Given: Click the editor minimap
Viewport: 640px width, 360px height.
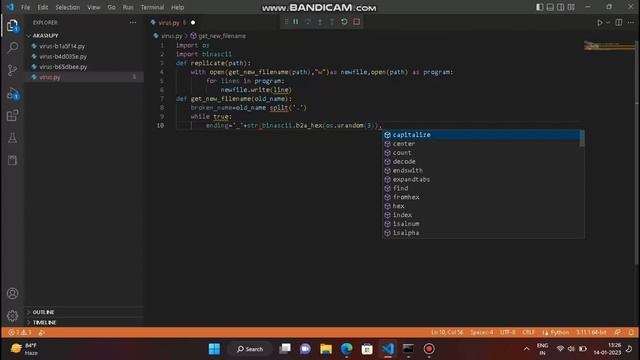Looking at the screenshot, I should tap(609, 46).
